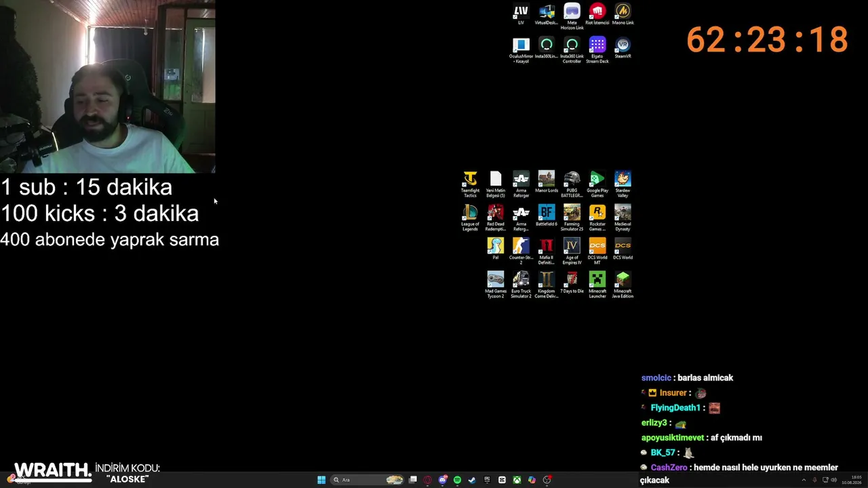Viewport: 868px width, 488px height.
Task: Select the 7 Days to Die icon
Action: coord(572,283)
